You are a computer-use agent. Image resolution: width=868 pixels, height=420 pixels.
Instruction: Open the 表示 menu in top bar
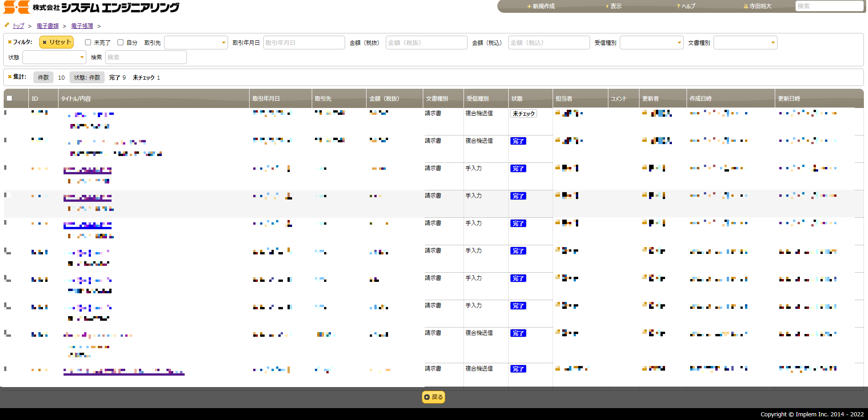(614, 6)
